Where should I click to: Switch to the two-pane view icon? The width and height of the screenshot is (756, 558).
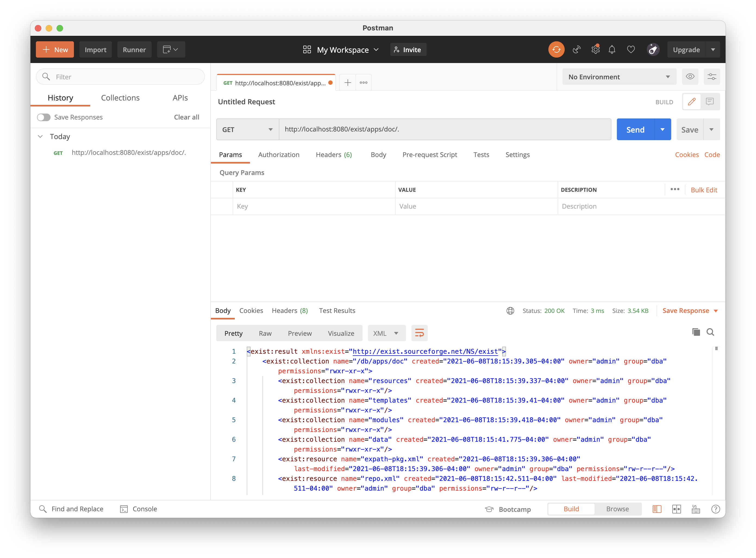[x=676, y=509]
